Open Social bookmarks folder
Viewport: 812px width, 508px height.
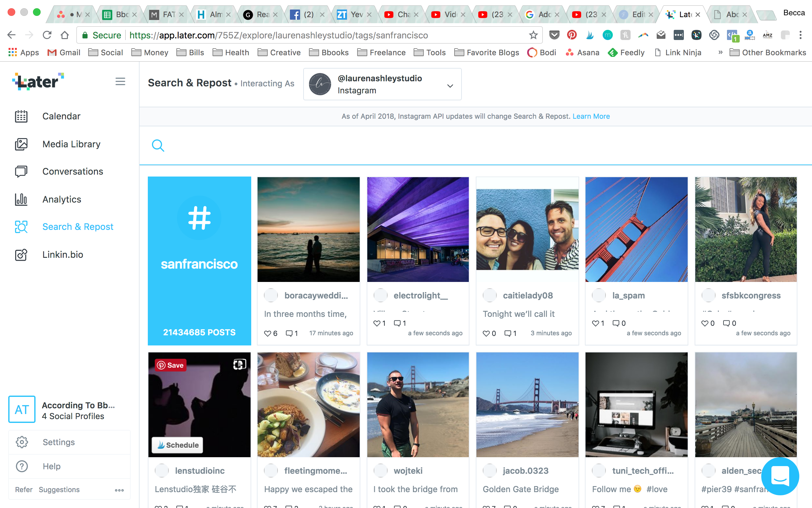click(106, 53)
